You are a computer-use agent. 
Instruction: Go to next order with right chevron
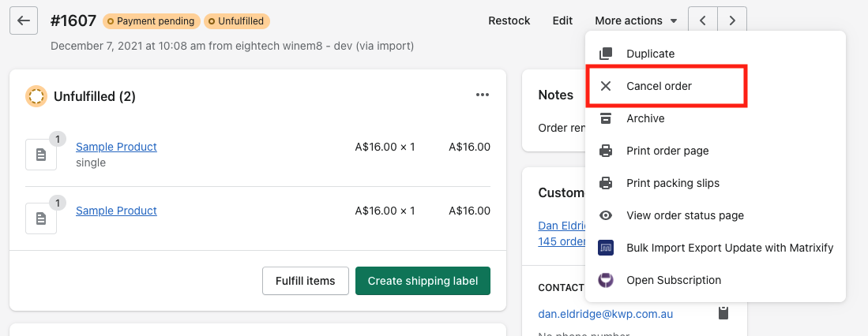(x=732, y=21)
